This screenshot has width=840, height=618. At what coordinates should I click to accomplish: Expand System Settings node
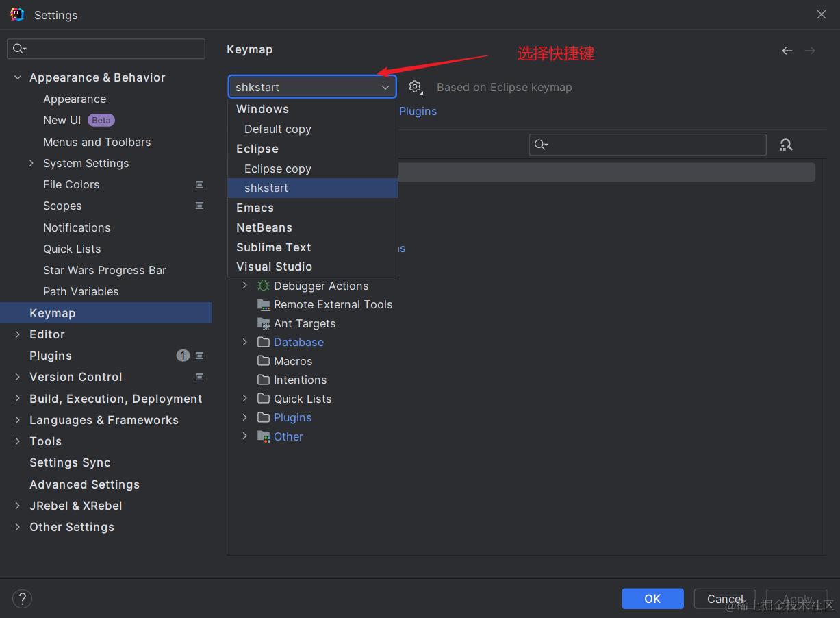(31, 163)
